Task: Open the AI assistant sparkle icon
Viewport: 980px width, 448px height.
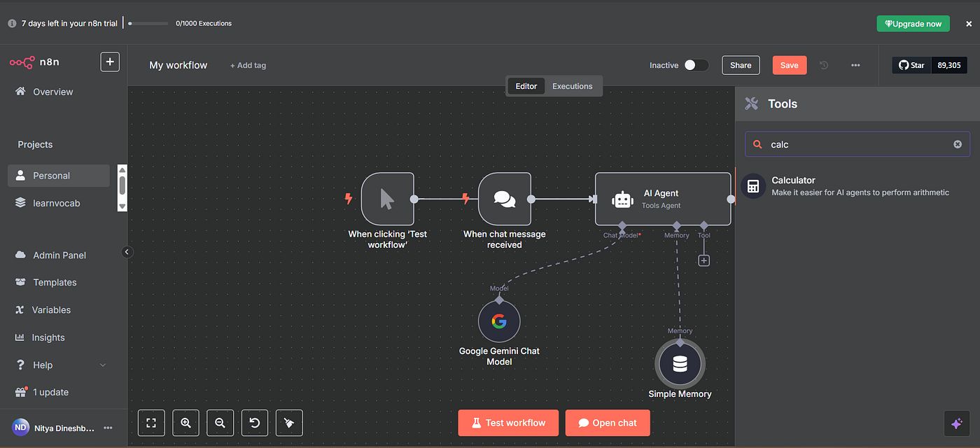Action: click(957, 423)
